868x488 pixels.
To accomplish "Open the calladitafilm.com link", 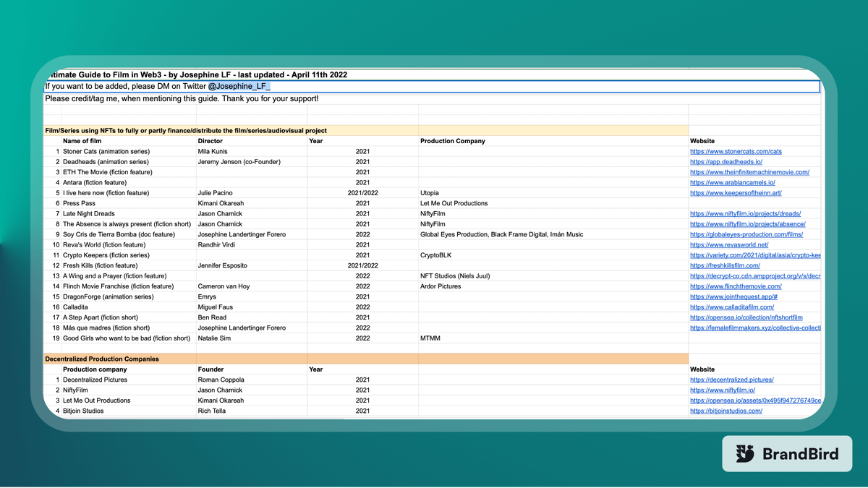I will [x=732, y=307].
